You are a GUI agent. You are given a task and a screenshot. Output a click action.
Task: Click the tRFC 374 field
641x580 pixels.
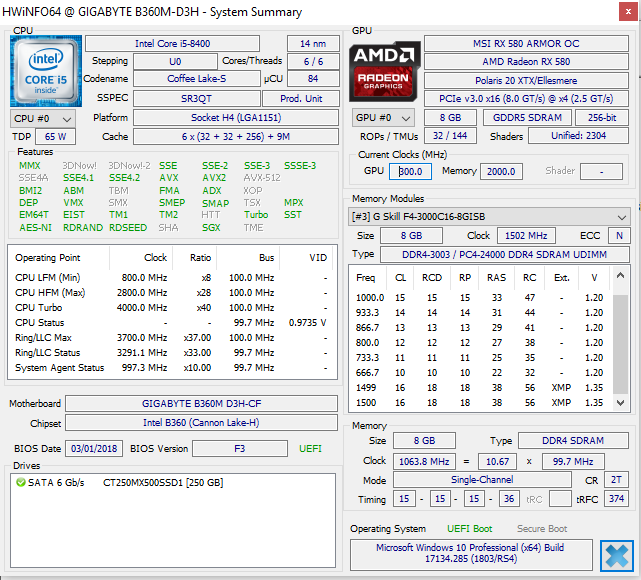coord(616,499)
